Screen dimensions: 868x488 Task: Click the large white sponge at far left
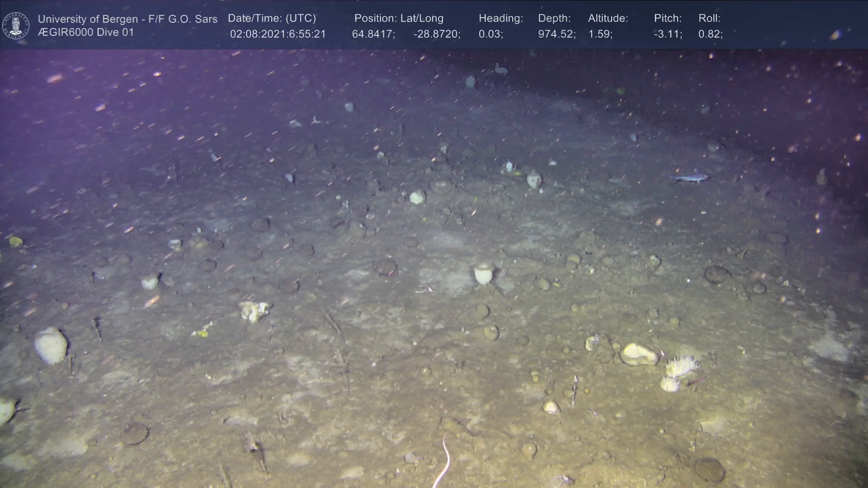click(51, 346)
